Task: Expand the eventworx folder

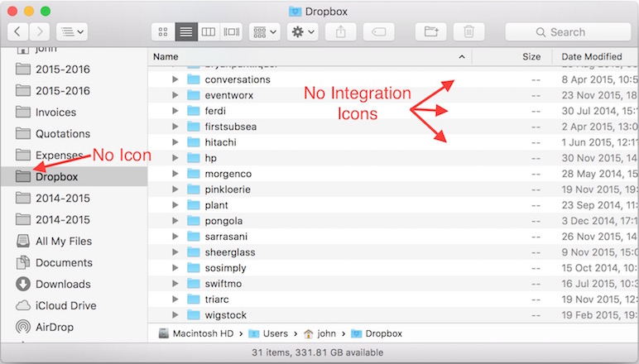Action: coord(175,95)
